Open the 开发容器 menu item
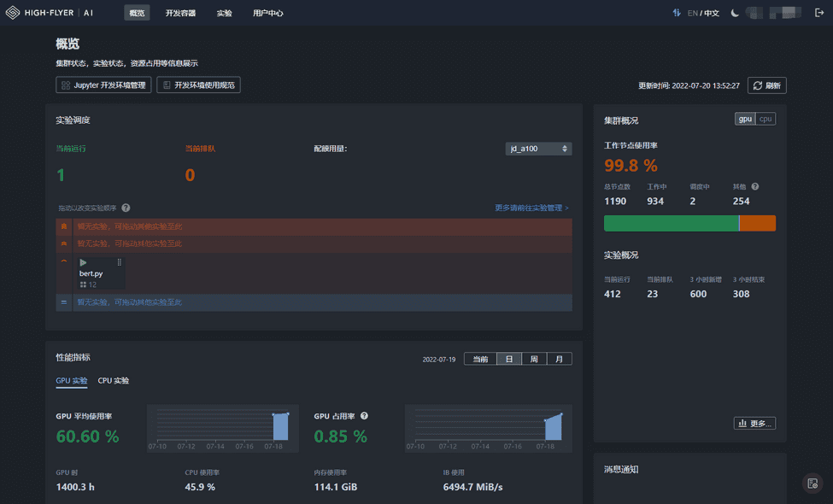 point(180,13)
